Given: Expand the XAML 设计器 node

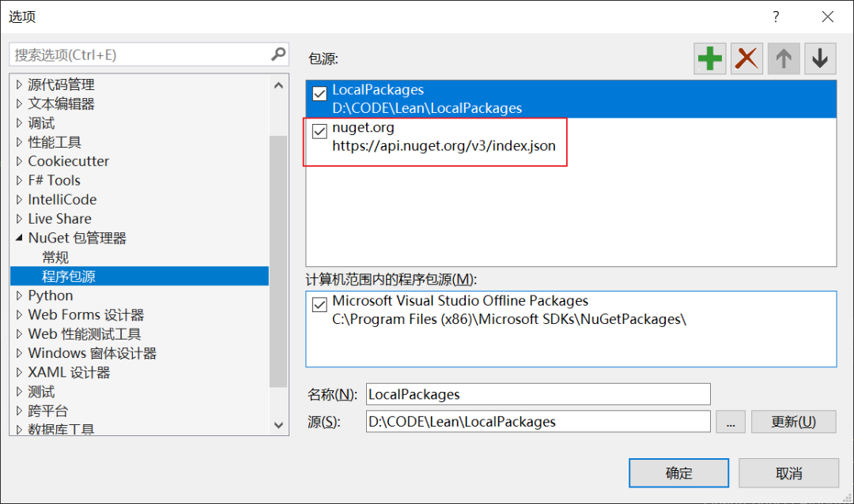Looking at the screenshot, I should [x=19, y=372].
